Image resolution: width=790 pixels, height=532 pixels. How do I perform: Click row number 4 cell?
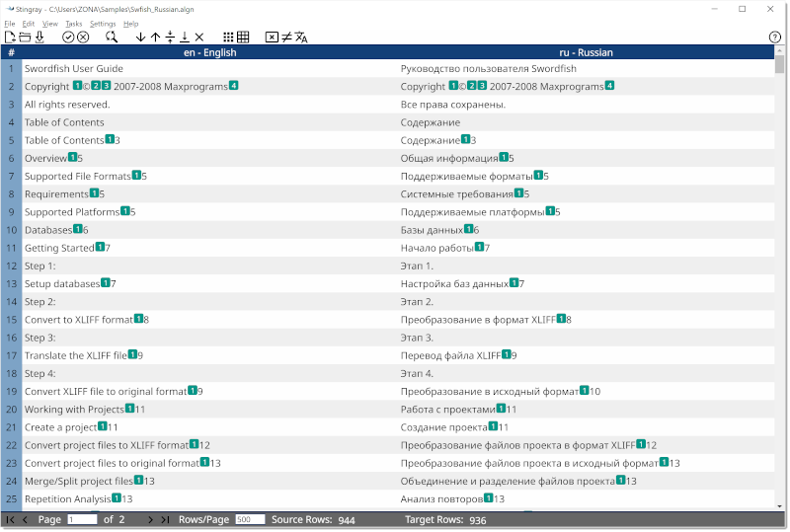coord(11,122)
